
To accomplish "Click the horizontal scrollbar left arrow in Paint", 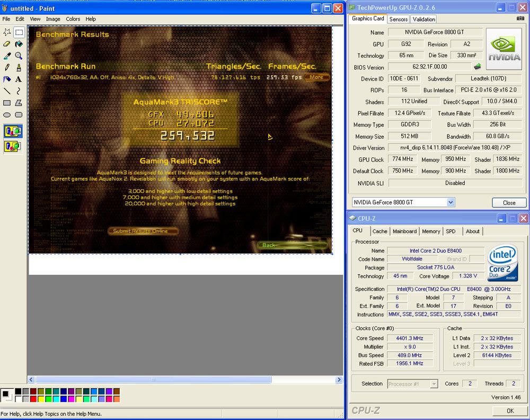I will point(31,380).
